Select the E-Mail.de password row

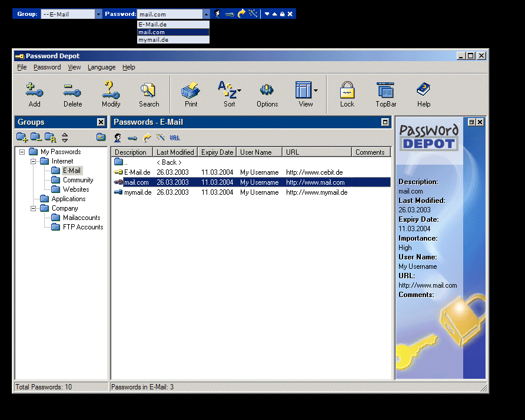click(251, 172)
